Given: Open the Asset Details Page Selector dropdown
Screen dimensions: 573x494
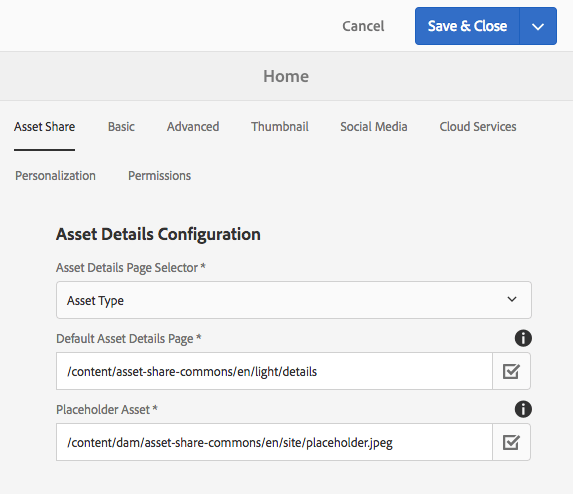Looking at the screenshot, I should click(294, 300).
